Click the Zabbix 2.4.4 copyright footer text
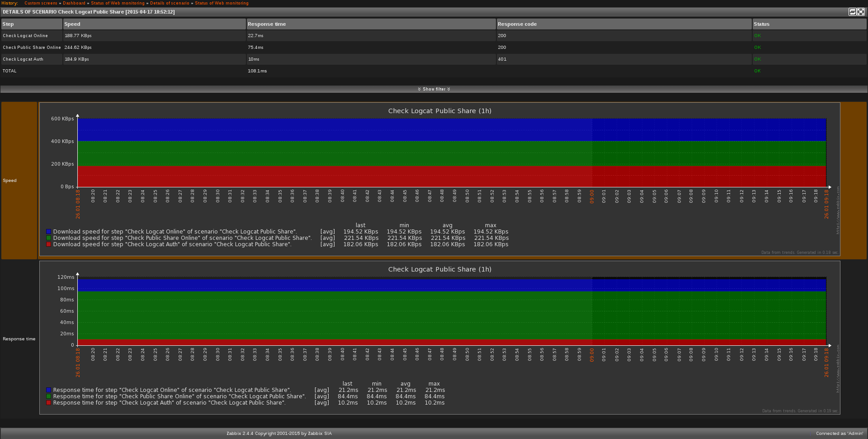The height and width of the screenshot is (439, 868). click(x=279, y=434)
